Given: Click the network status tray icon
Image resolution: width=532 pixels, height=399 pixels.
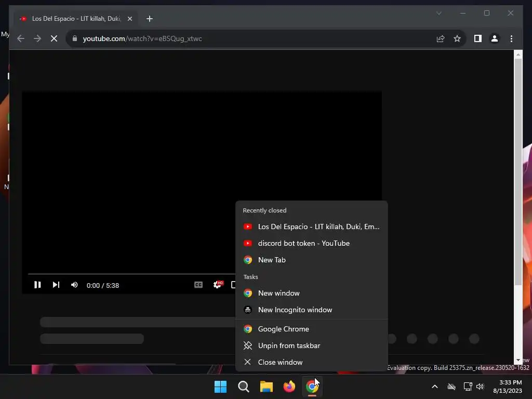Looking at the screenshot, I should (x=468, y=387).
